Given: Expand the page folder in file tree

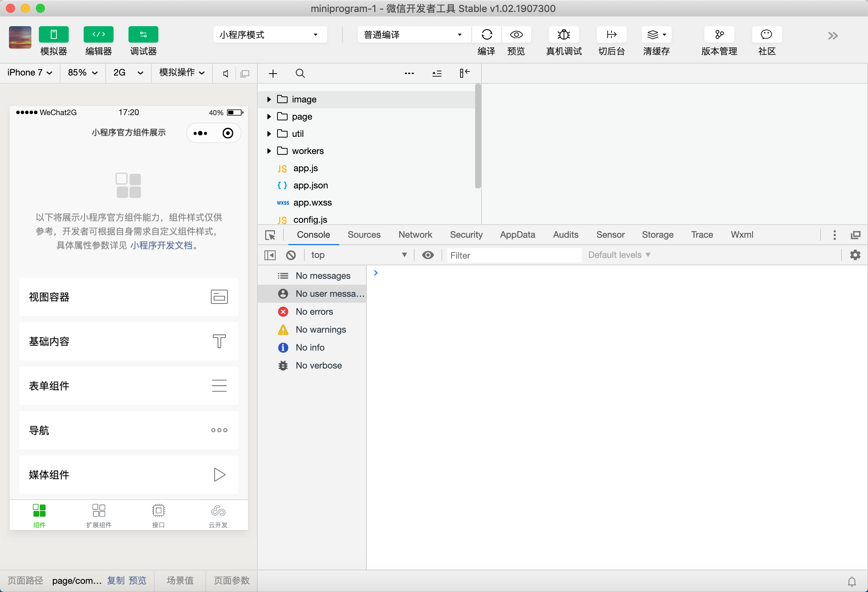Looking at the screenshot, I should [x=269, y=117].
